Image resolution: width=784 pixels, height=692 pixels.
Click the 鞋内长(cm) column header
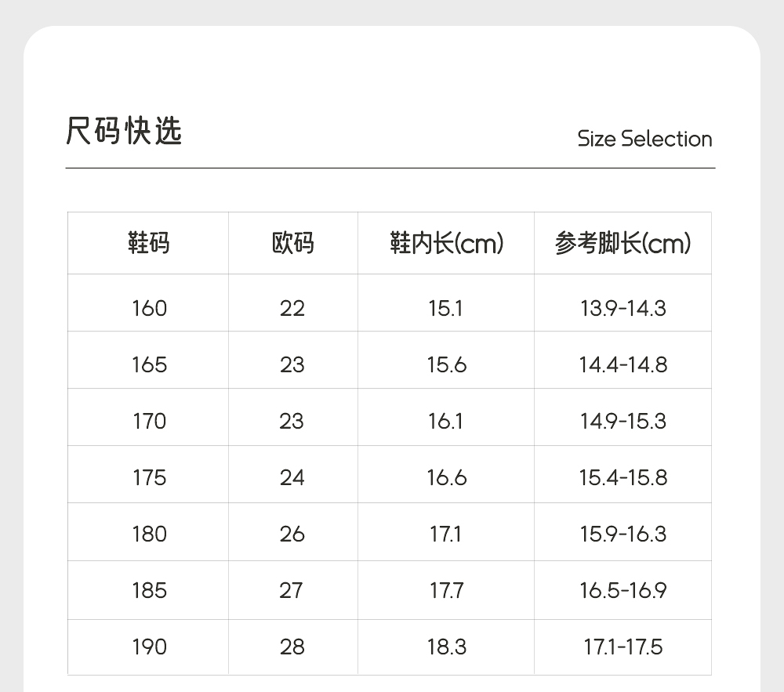click(x=446, y=244)
